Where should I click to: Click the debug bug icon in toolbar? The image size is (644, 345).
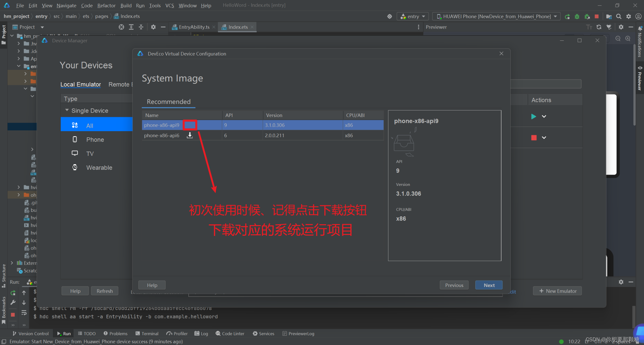pyautogui.click(x=577, y=17)
